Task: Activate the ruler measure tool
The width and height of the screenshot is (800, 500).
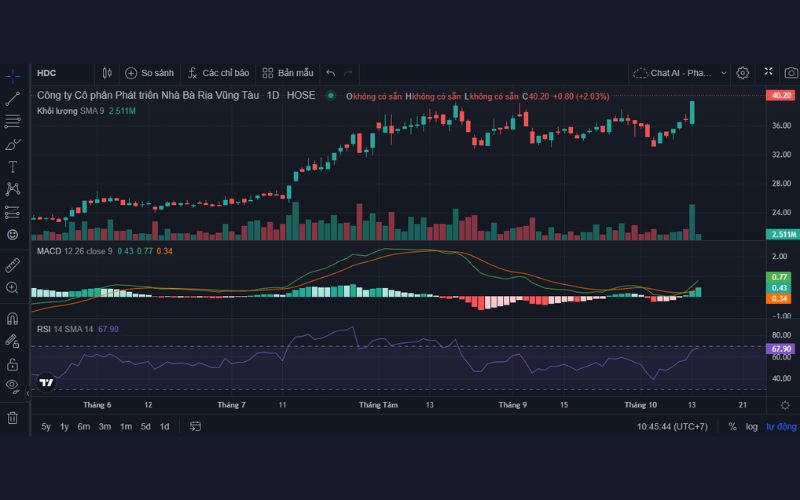Action: (13, 265)
